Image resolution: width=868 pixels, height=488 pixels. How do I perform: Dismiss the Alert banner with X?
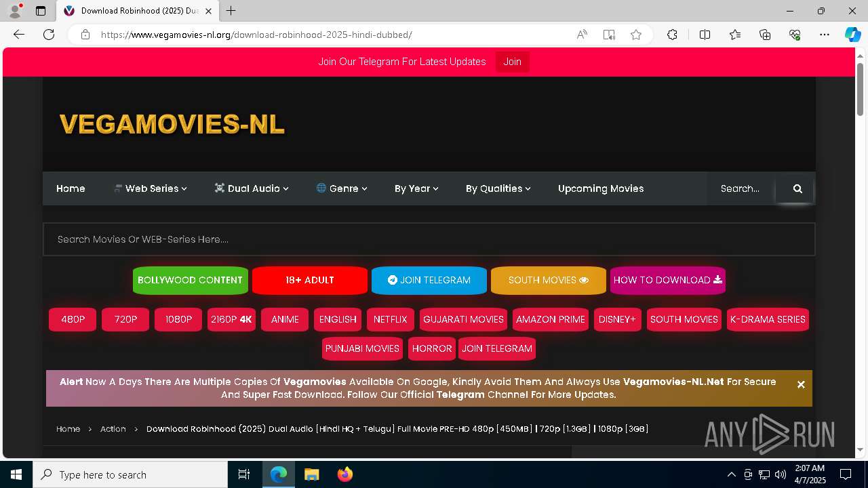(x=801, y=384)
